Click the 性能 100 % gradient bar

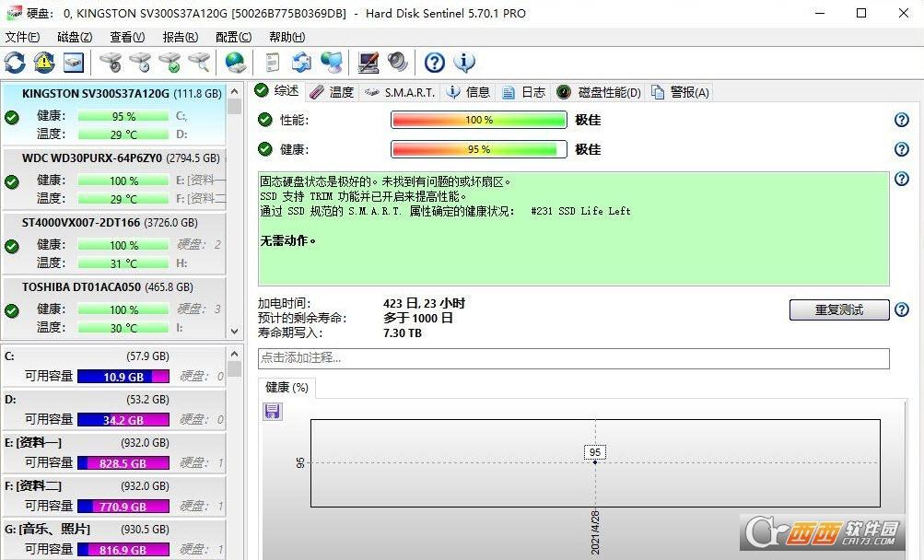pyautogui.click(x=478, y=120)
